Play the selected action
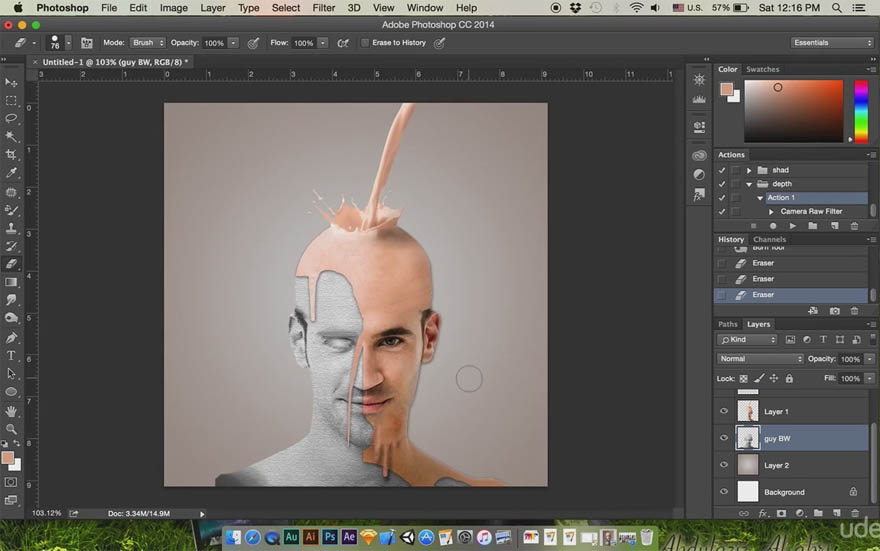This screenshot has height=551, width=880. [x=792, y=226]
